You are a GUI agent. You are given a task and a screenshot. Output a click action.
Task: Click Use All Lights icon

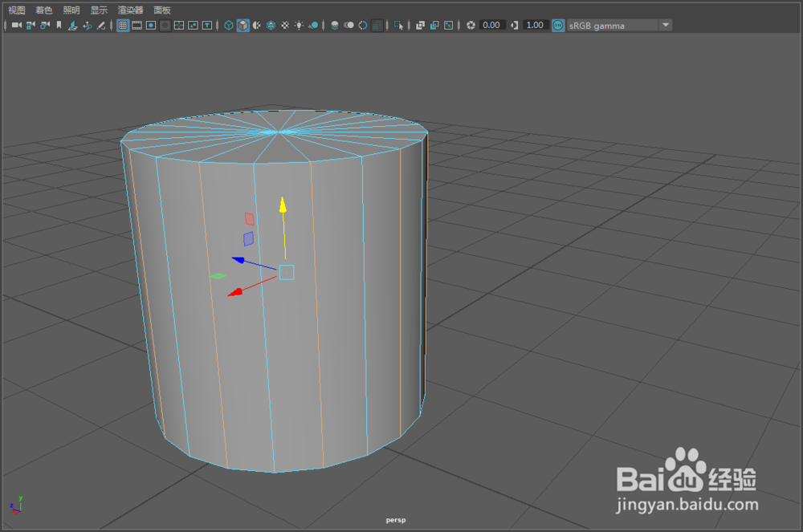pyautogui.click(x=299, y=25)
